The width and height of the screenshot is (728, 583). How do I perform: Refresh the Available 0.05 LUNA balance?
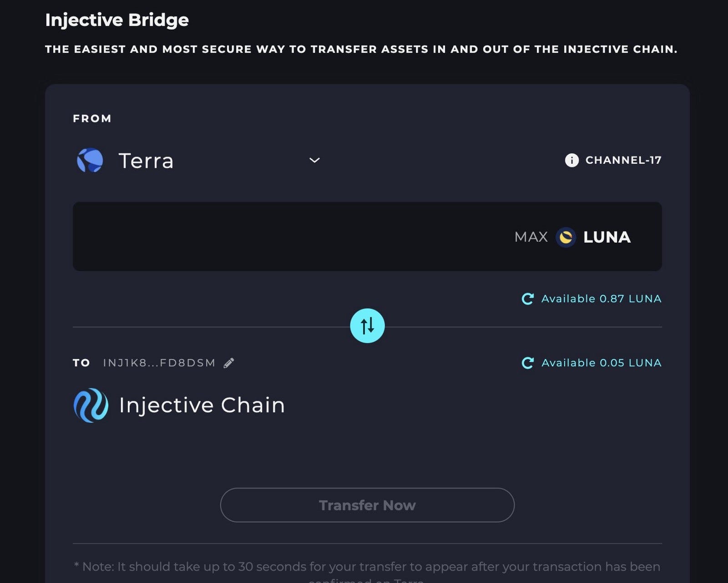pyautogui.click(x=527, y=363)
